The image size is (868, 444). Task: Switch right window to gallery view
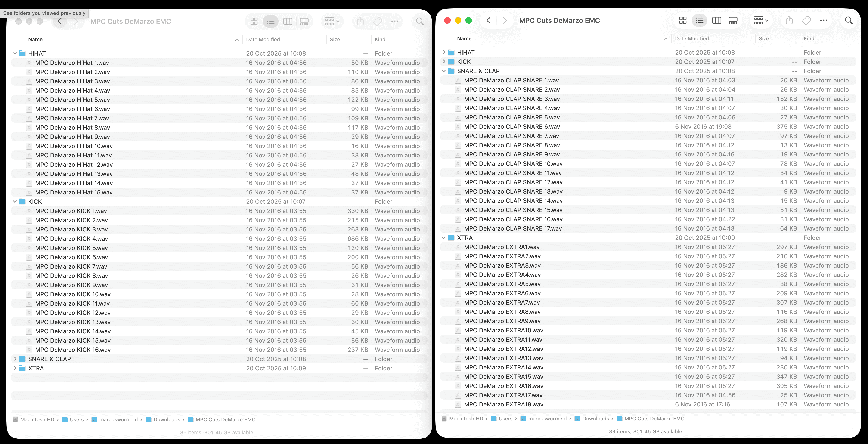[x=733, y=21]
